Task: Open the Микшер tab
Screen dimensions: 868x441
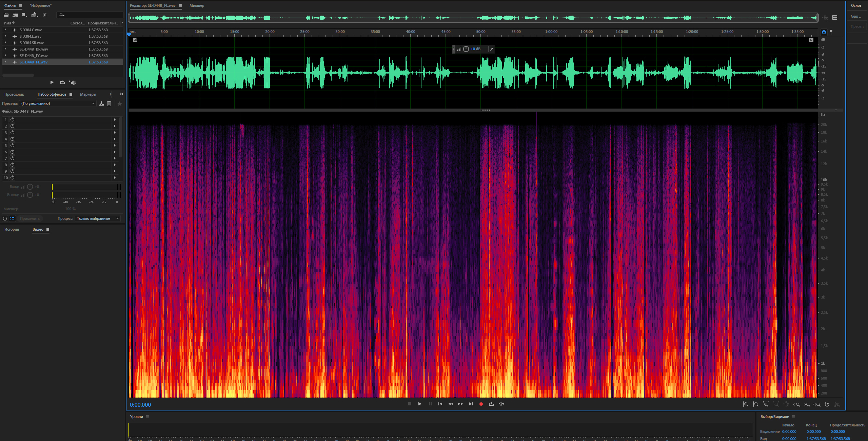Action: tap(197, 5)
